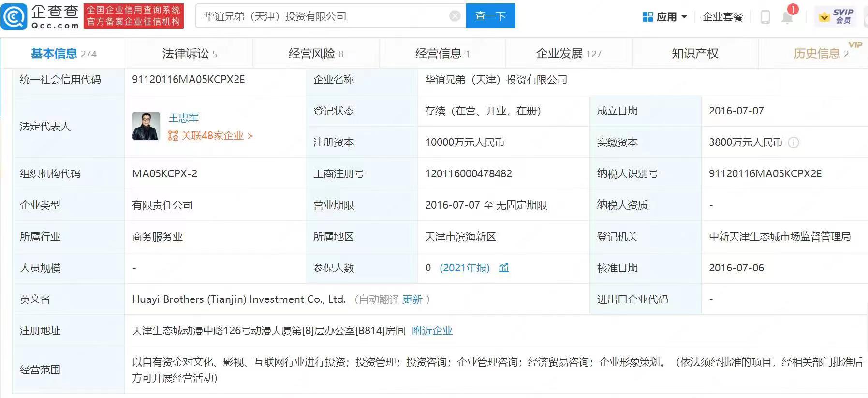
Task: Click paid-in capital 3800万元人民币
Action: tap(746, 142)
